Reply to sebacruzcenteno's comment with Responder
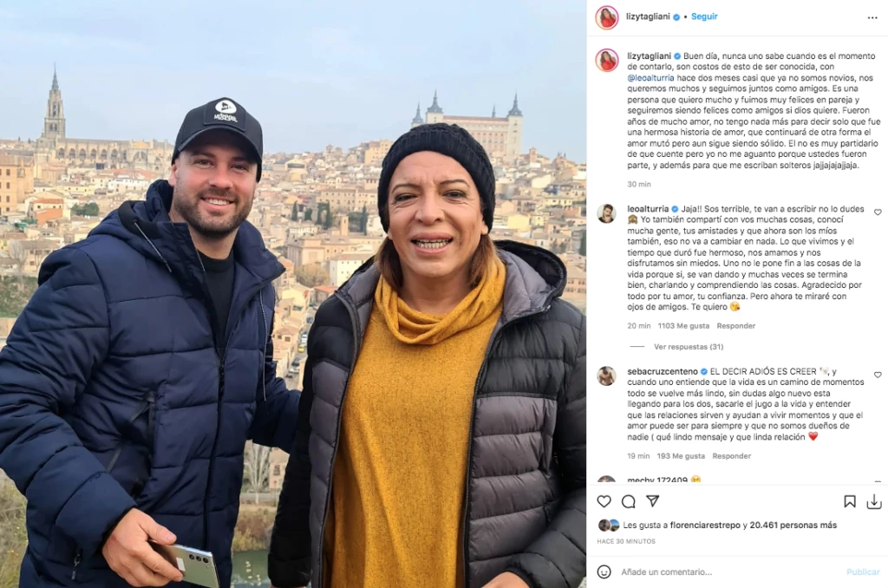Viewport: 888px width, 588px height. tap(731, 455)
